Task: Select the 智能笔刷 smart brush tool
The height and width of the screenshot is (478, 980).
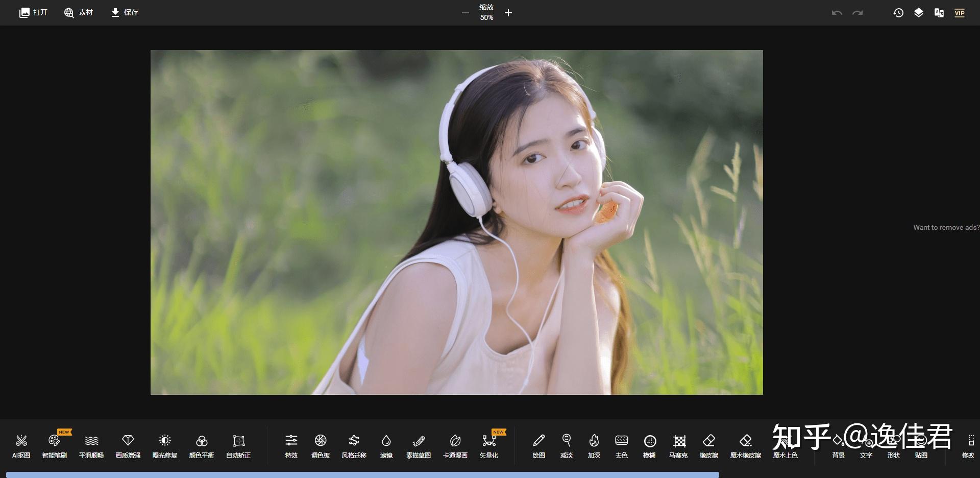Action: coord(54,446)
